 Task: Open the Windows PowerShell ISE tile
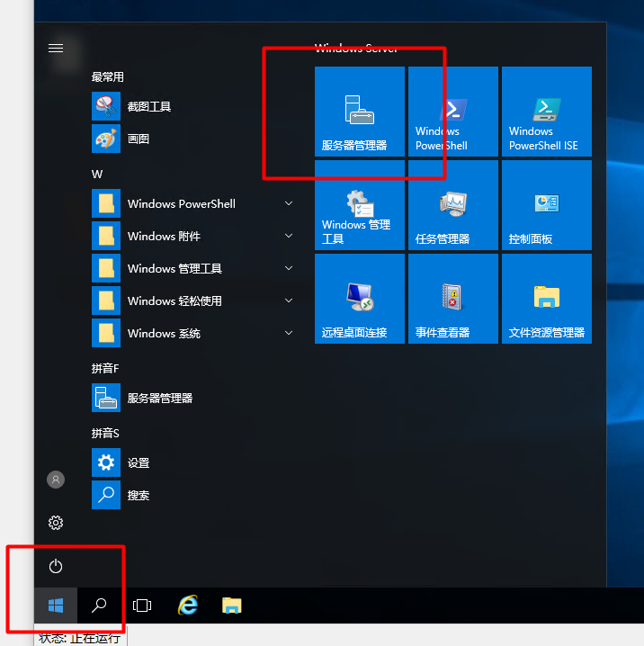pos(547,112)
